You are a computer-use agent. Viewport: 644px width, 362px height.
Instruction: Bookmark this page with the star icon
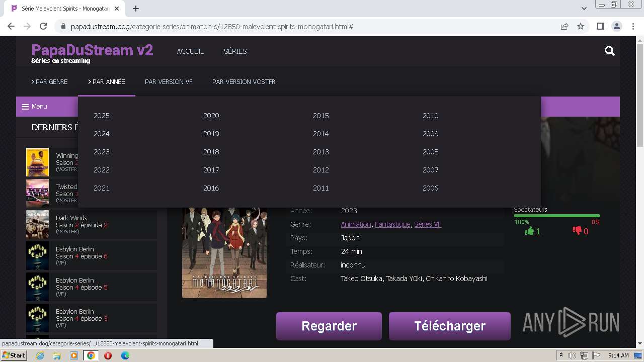(x=581, y=26)
